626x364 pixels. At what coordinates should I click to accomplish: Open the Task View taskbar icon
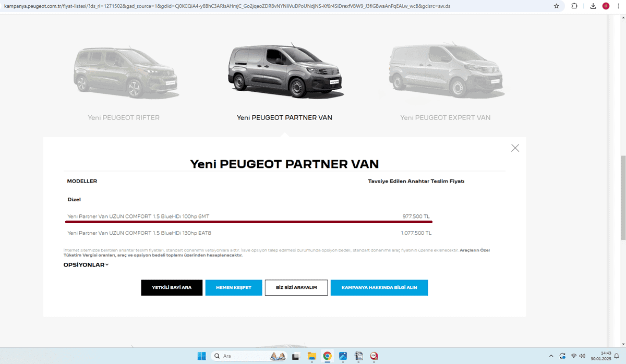pyautogui.click(x=296, y=356)
